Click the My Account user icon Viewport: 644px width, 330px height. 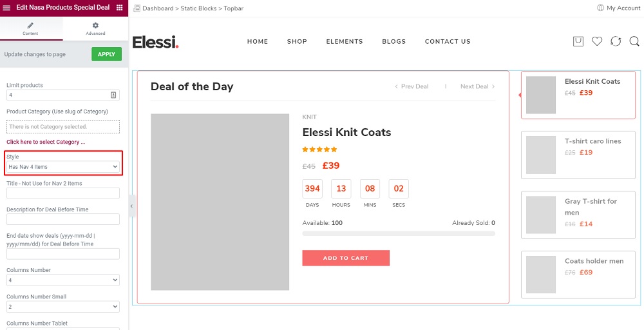click(600, 8)
